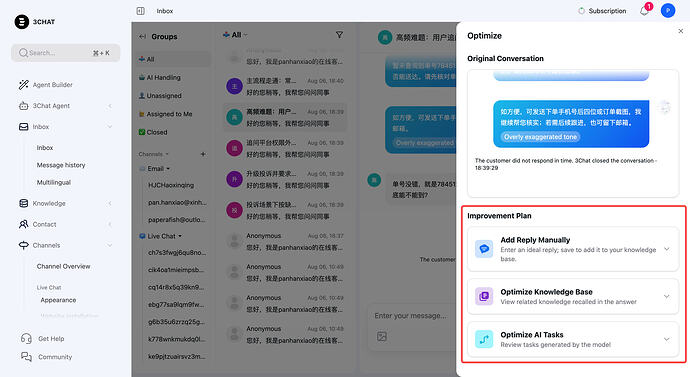Expand the Contact sidebar chevron
Screen dimensions: 690x377
110,224
